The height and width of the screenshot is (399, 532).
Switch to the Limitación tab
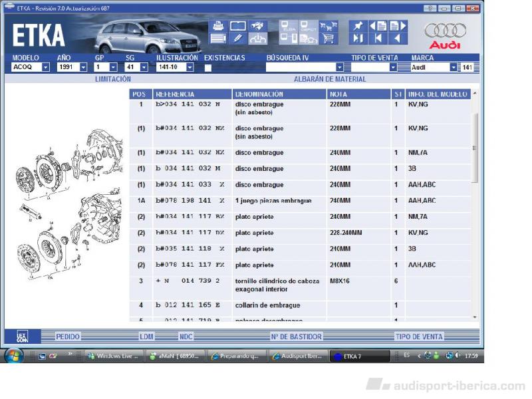[x=113, y=79]
